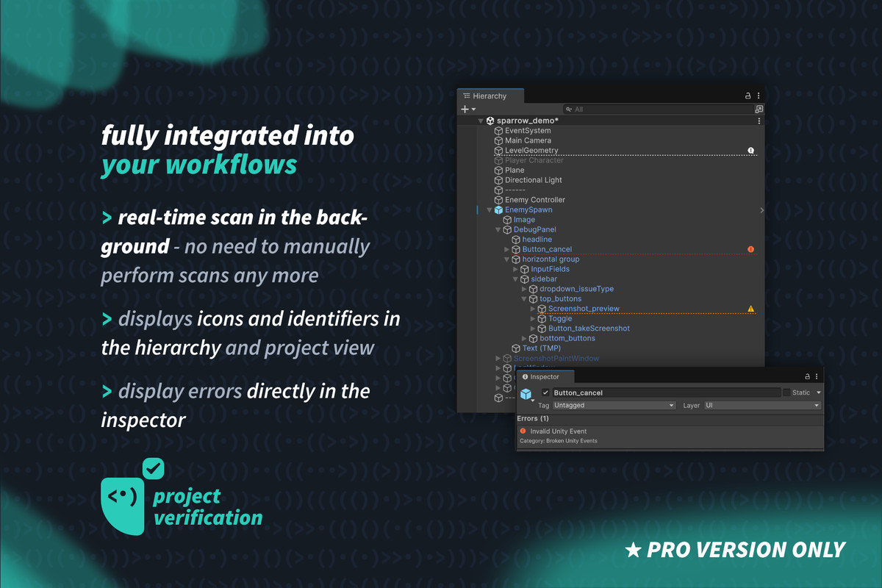The height and width of the screenshot is (588, 882).
Task: Click the Inspector panel lock icon
Action: [x=808, y=376]
